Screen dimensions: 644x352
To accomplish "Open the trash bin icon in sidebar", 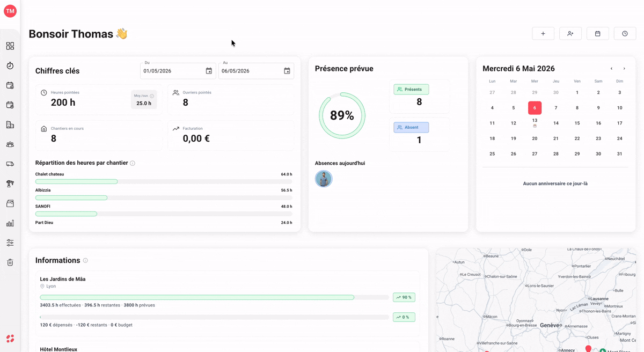I will tap(10, 262).
